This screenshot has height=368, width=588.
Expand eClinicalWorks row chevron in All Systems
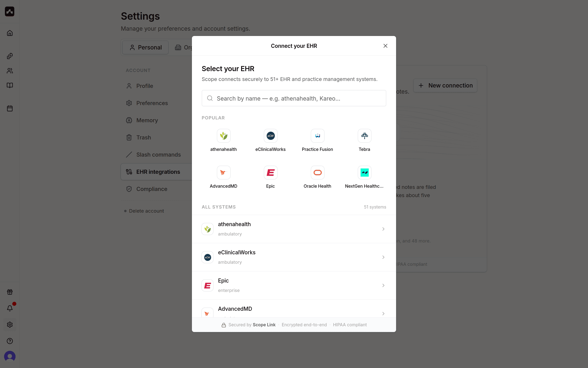click(383, 257)
